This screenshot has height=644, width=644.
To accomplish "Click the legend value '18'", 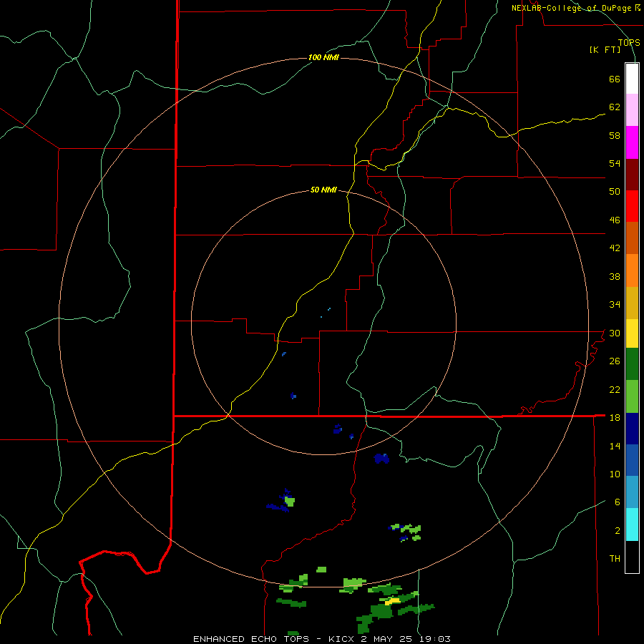I will 615,418.
